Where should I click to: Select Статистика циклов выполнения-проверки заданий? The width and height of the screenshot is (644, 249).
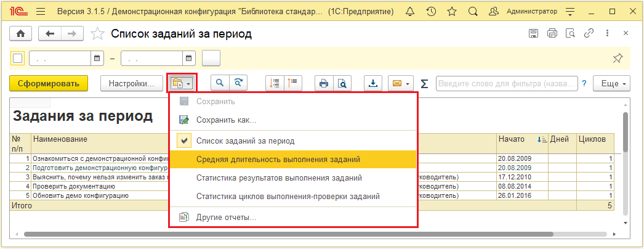coord(293,197)
